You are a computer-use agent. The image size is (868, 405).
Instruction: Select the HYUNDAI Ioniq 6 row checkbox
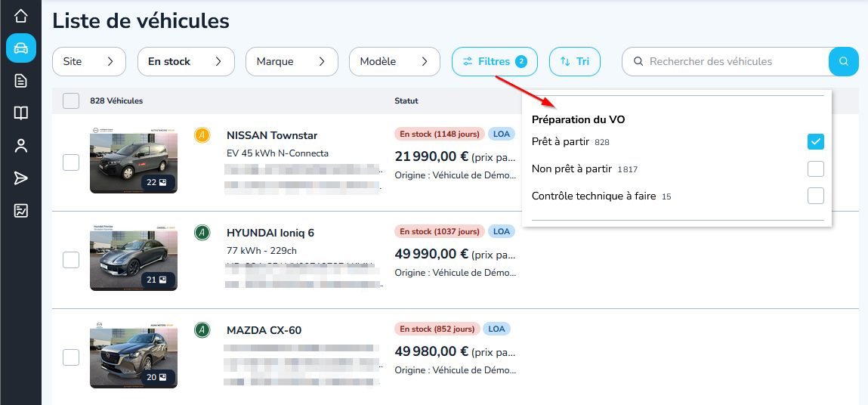point(71,260)
